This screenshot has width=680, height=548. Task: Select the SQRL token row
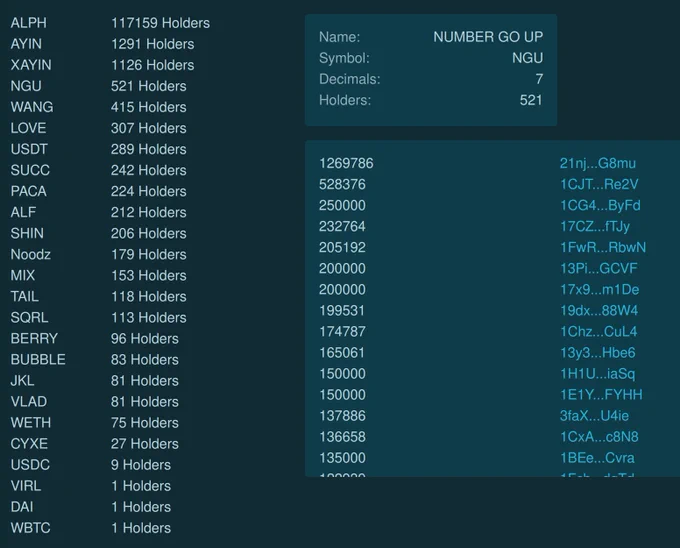click(x=98, y=317)
